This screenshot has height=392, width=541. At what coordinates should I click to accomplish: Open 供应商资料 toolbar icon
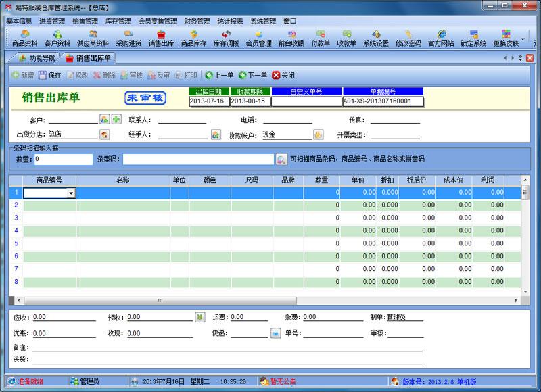tap(93, 39)
